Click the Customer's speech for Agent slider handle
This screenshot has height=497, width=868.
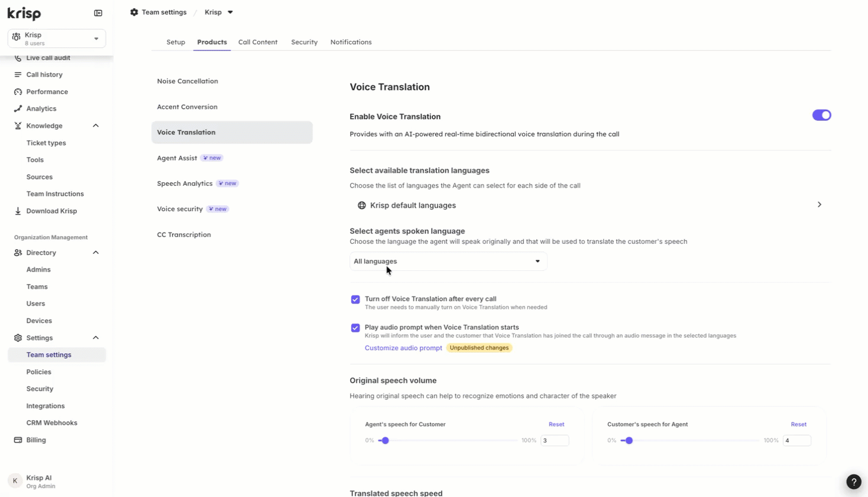pos(629,441)
